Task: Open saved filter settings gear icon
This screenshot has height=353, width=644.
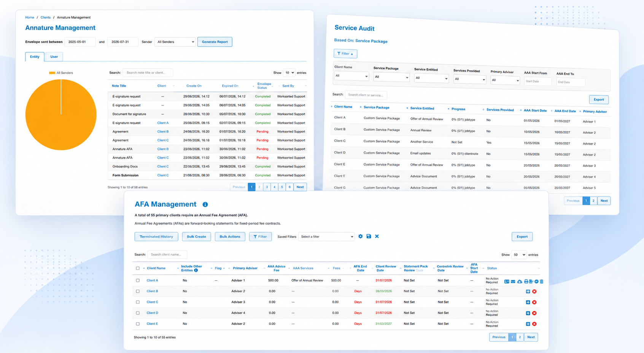Action: 361,236
